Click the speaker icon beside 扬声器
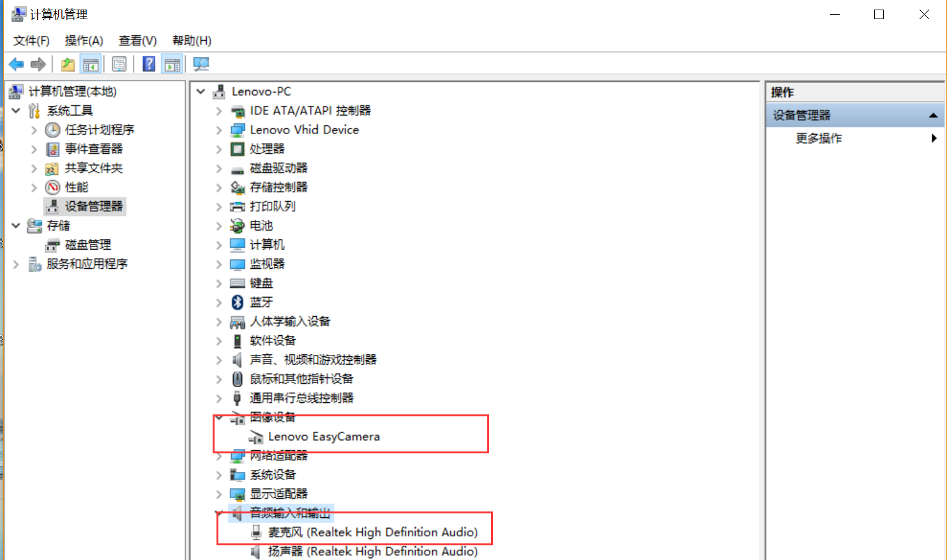 coord(255,551)
